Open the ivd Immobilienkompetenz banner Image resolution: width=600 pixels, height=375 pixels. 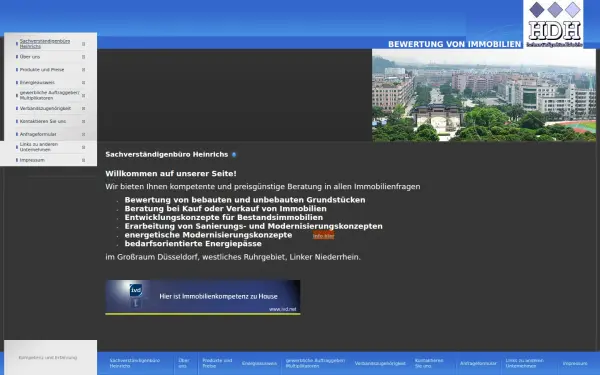203,297
